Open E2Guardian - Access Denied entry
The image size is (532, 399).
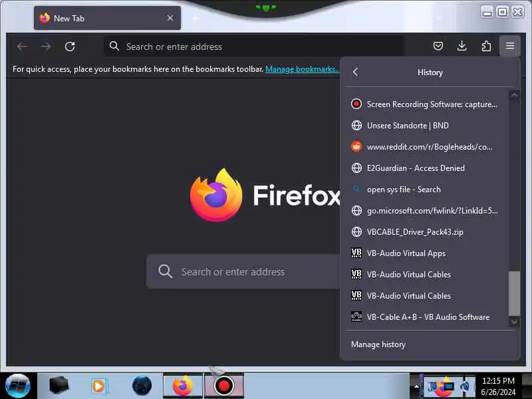[x=427, y=168]
